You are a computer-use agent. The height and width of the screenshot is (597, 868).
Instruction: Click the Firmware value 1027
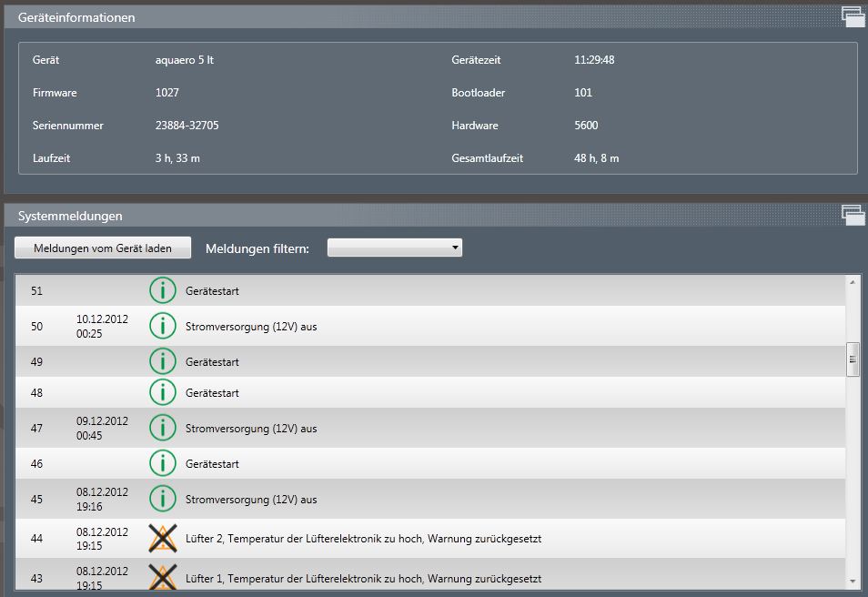click(167, 93)
